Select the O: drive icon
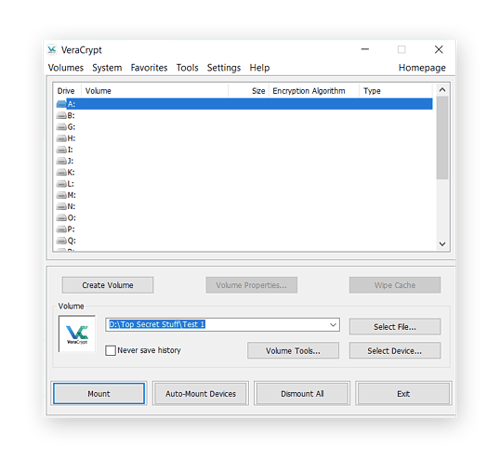 point(61,218)
